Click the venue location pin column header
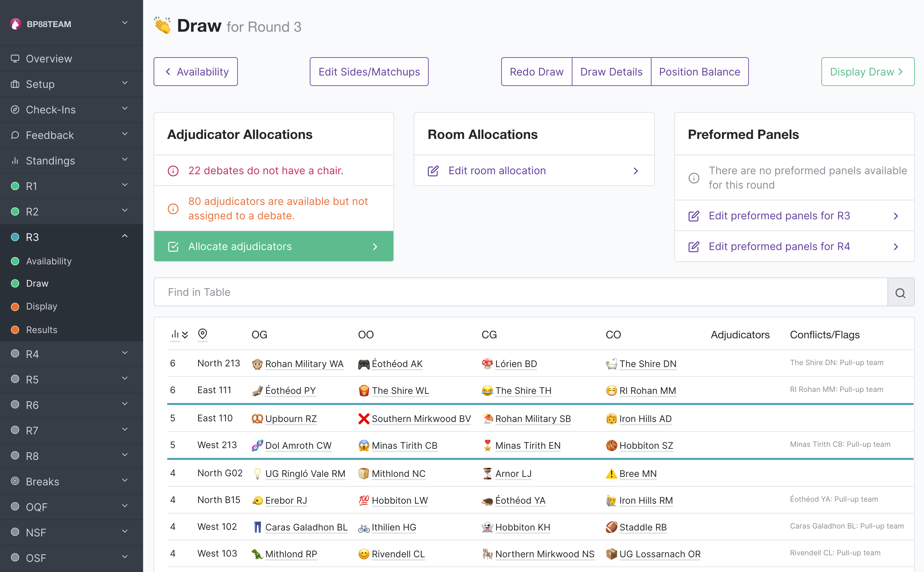924x572 pixels. pyautogui.click(x=203, y=334)
